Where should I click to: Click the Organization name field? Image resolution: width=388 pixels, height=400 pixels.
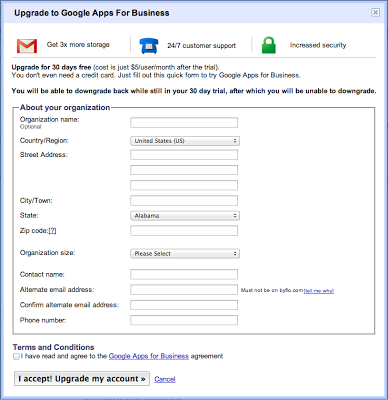coord(184,122)
